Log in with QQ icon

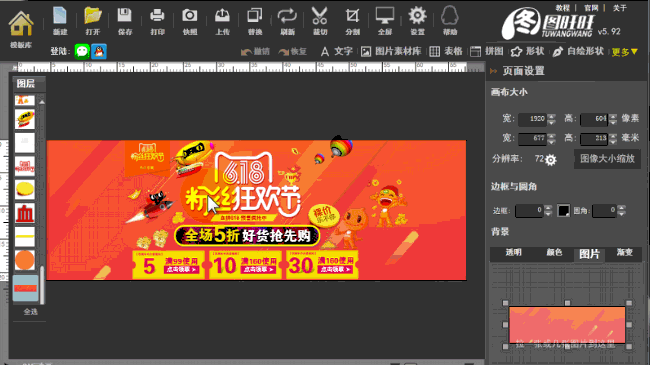click(x=99, y=51)
